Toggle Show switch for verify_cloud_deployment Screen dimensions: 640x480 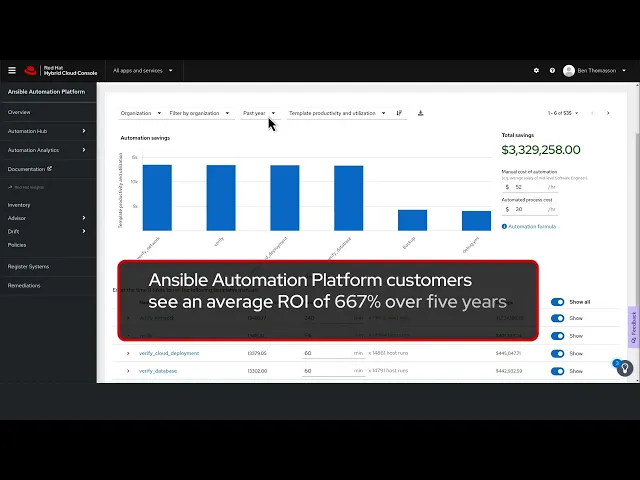[558, 353]
